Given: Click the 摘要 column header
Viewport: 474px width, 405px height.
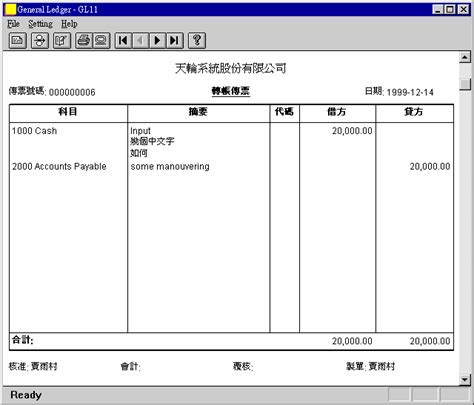Looking at the screenshot, I should pos(198,112).
